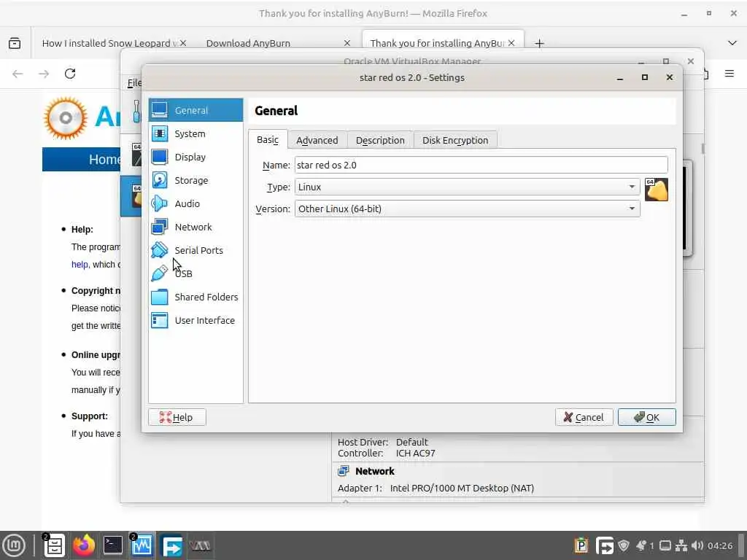The height and width of the screenshot is (560, 747).
Task: Click the Help button in Settings
Action: 177,417
